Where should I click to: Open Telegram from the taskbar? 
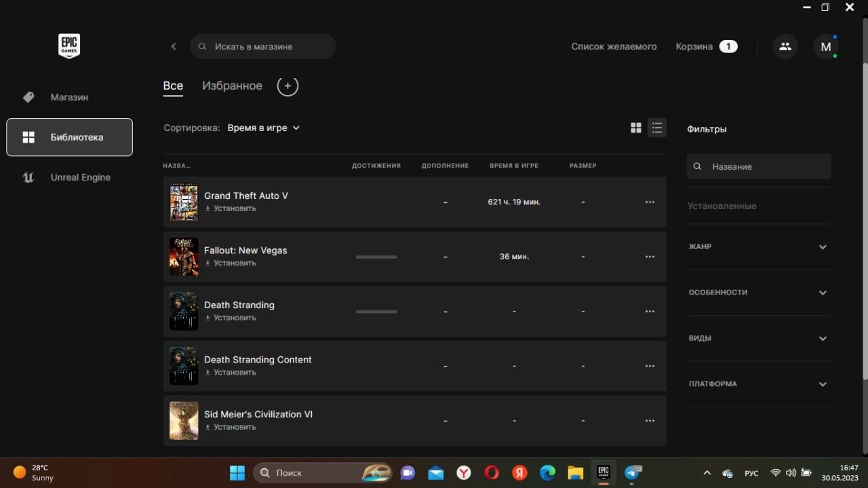point(632,472)
